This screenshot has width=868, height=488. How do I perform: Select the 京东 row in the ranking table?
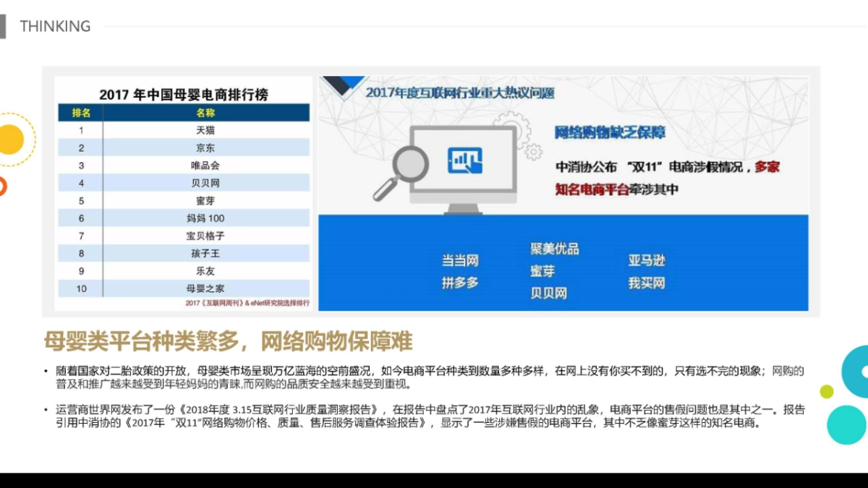point(205,148)
